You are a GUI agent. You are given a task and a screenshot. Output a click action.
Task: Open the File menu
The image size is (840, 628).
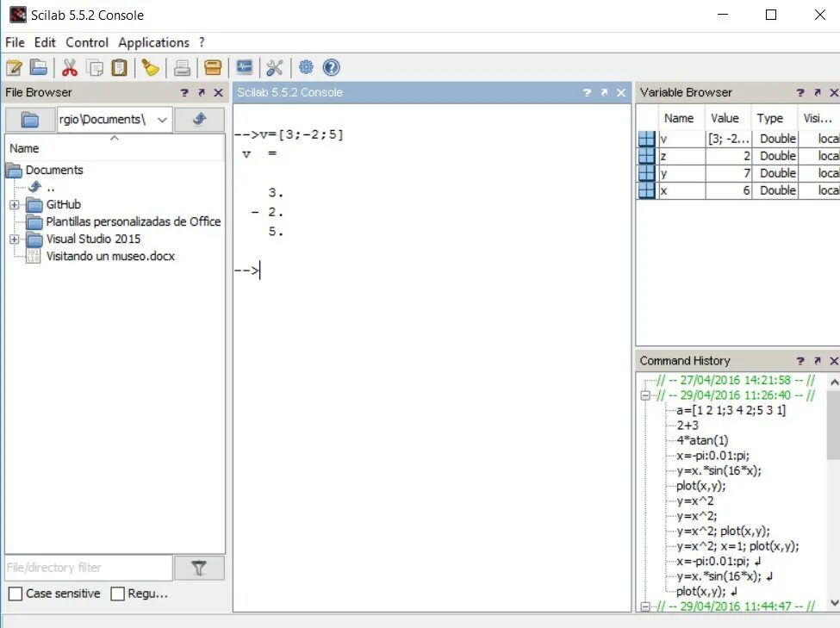pos(15,42)
